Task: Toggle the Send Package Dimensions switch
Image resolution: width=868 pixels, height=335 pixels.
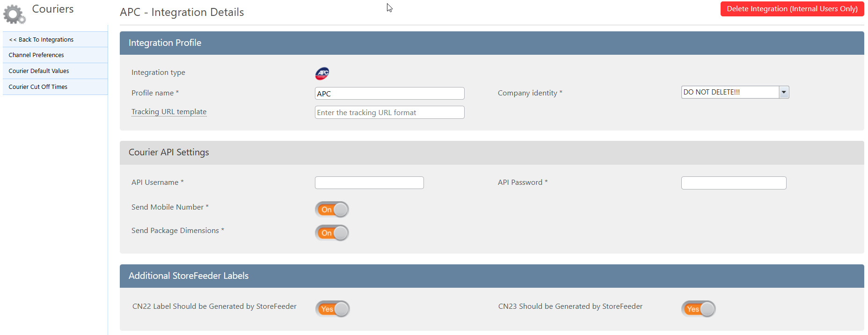Action: point(332,233)
